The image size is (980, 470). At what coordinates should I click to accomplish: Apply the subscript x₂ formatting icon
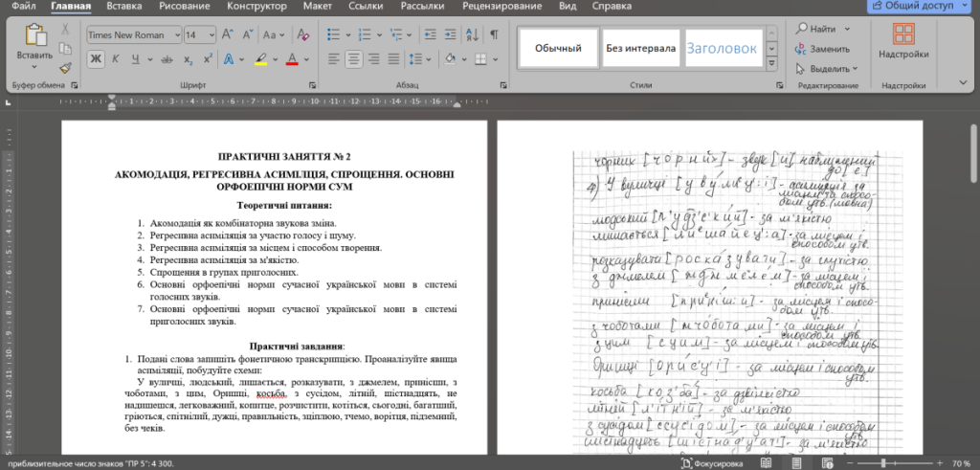point(189,59)
